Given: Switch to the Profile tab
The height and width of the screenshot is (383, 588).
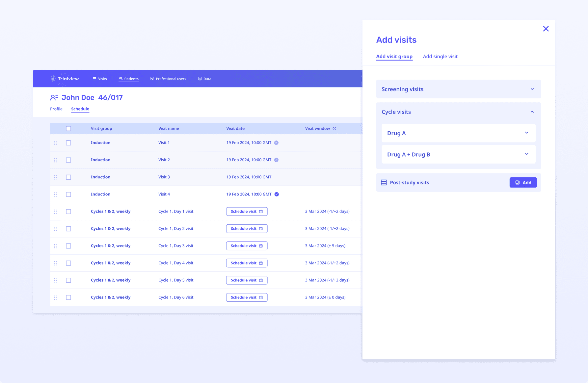Looking at the screenshot, I should (x=56, y=109).
